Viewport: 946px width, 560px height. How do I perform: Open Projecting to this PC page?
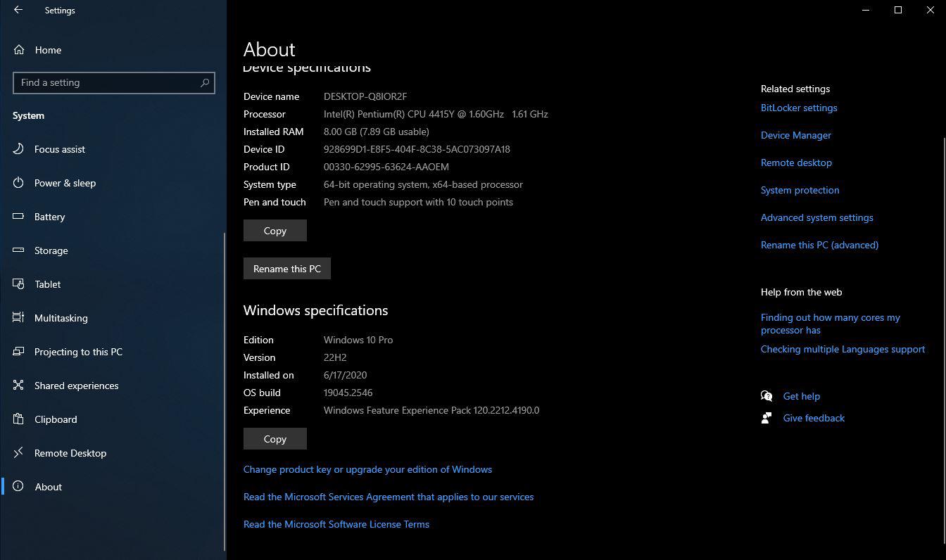click(x=78, y=352)
